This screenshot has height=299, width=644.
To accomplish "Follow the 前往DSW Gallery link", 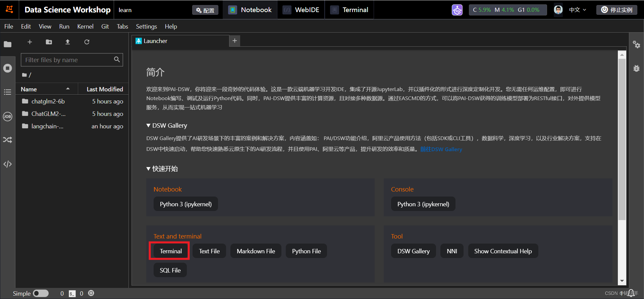I will point(441,149).
